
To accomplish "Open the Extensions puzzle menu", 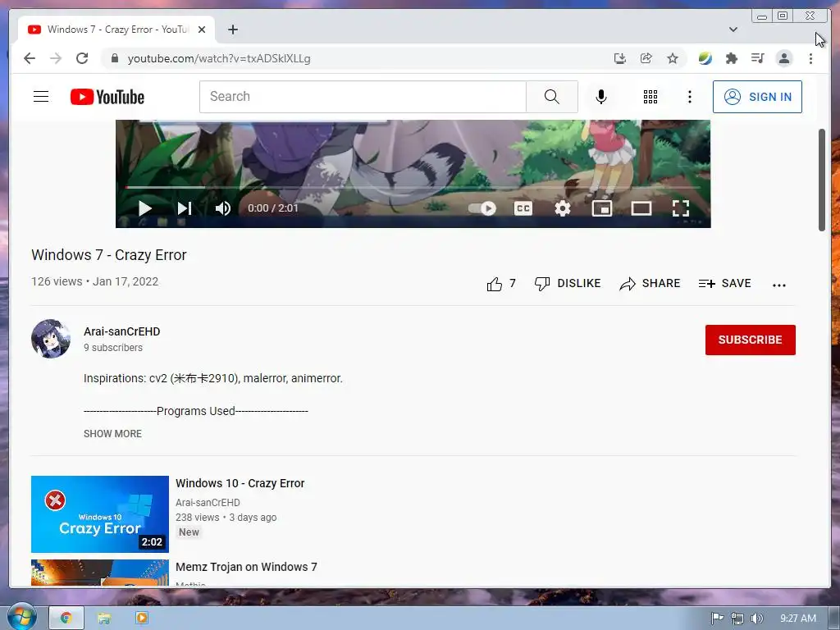I will tap(731, 58).
